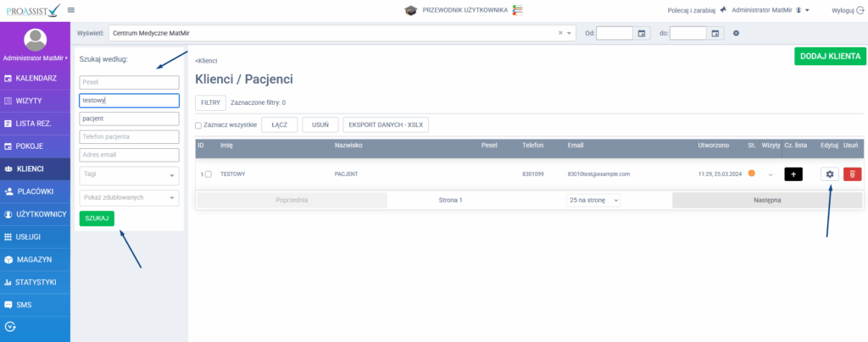This screenshot has width=868, height=342.
Task: Click the Dodaj Klienta button
Action: pos(830,56)
